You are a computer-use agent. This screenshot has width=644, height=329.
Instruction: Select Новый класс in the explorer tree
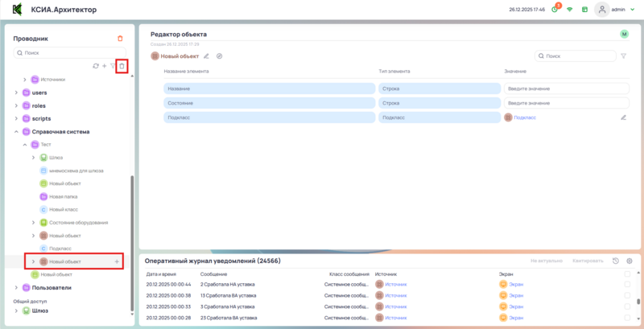click(x=62, y=209)
